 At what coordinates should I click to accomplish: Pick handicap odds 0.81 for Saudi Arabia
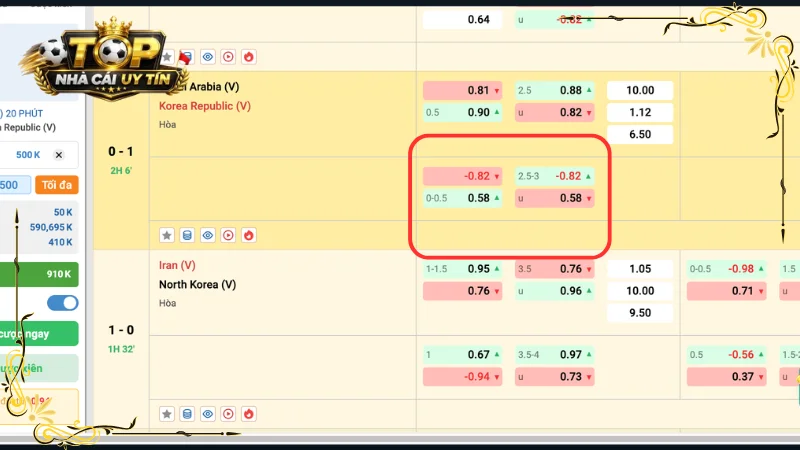coord(462,90)
